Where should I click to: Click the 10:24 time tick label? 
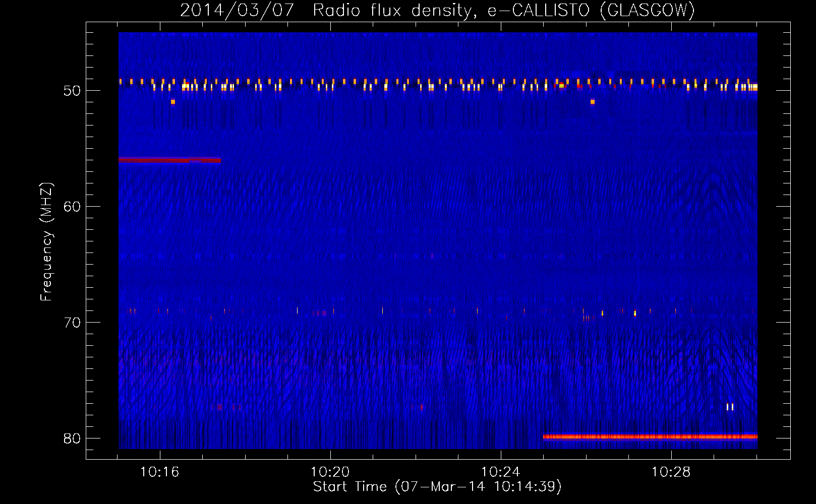coord(500,472)
